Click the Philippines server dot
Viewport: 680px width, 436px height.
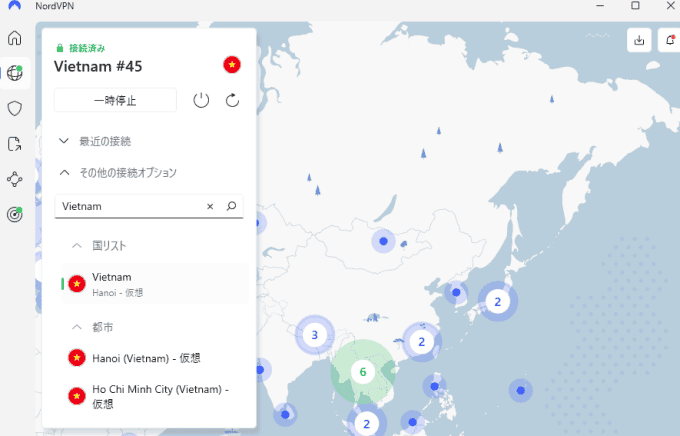(x=435, y=386)
